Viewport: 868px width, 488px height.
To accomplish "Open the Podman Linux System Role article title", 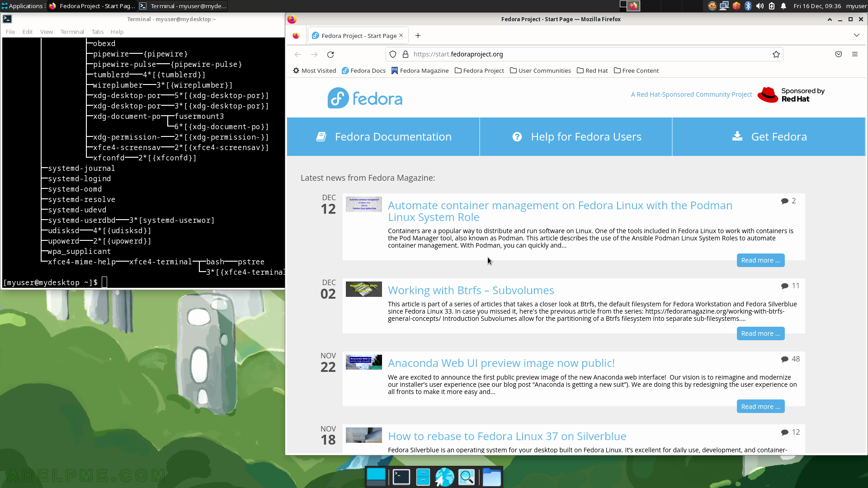I will tap(560, 211).
